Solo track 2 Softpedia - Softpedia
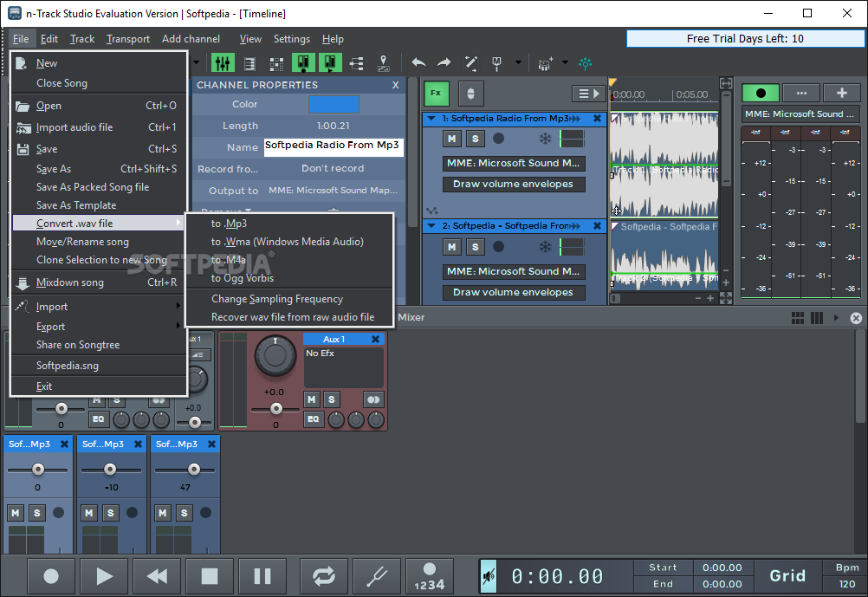 click(475, 247)
